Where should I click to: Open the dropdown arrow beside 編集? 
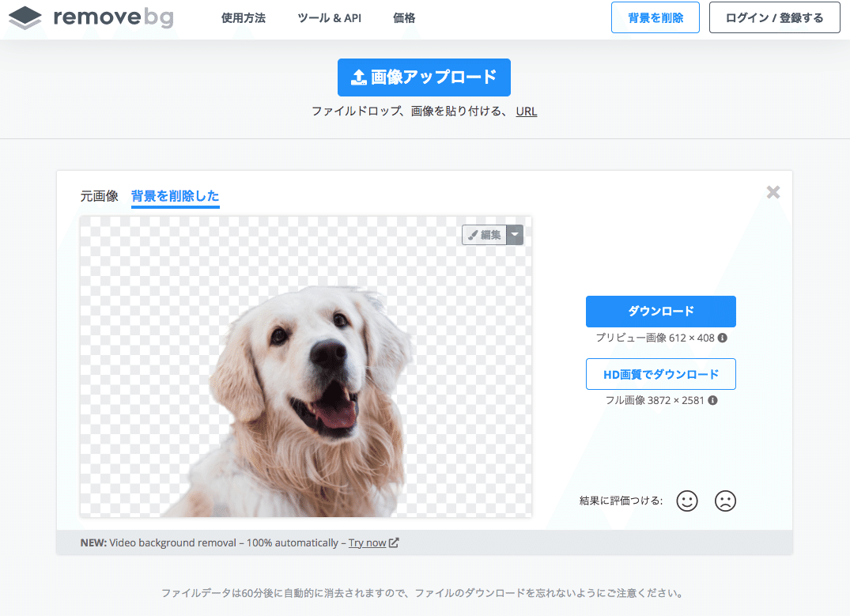(514, 235)
